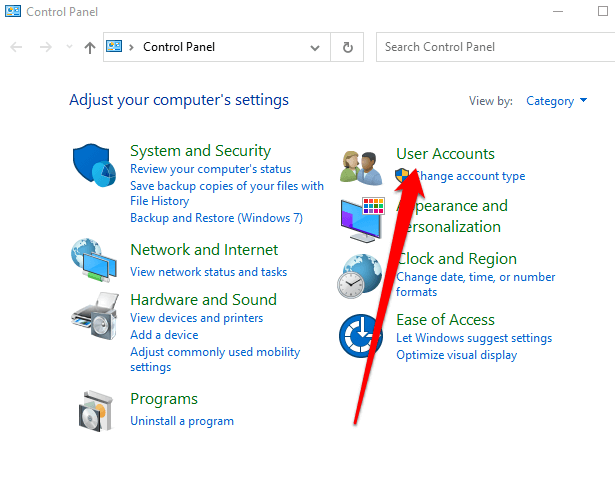The width and height of the screenshot is (615, 494).
Task: Click Review your computer's status link
Action: coord(210,169)
